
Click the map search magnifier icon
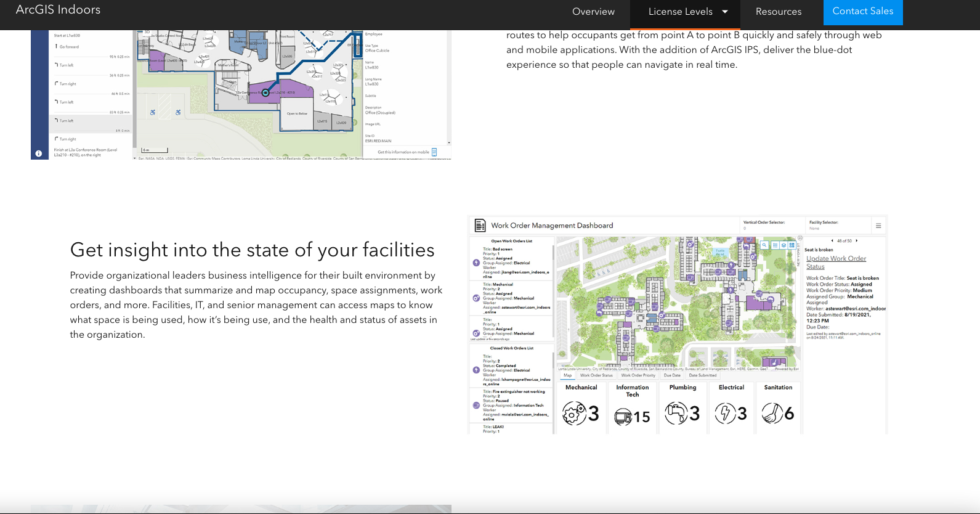[764, 245]
